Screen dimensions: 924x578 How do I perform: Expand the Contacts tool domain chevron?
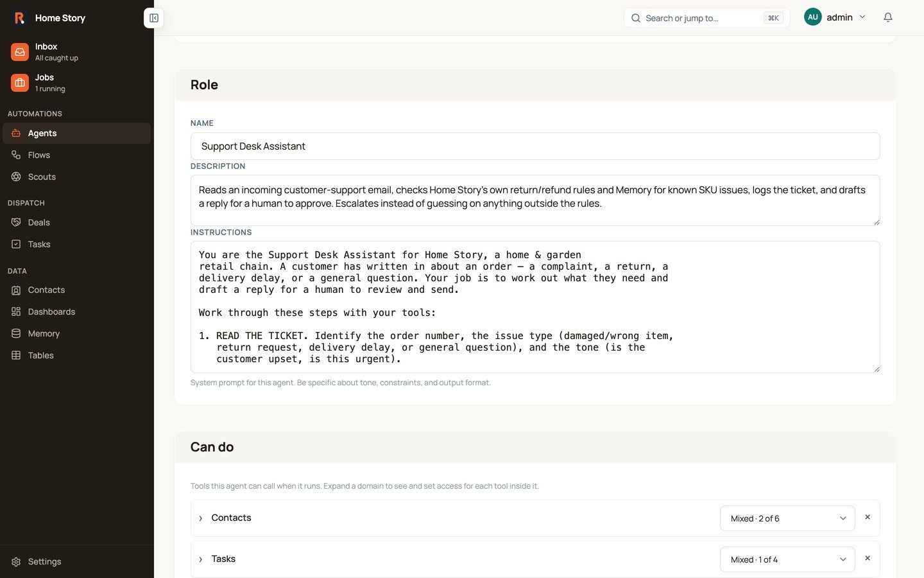201,518
